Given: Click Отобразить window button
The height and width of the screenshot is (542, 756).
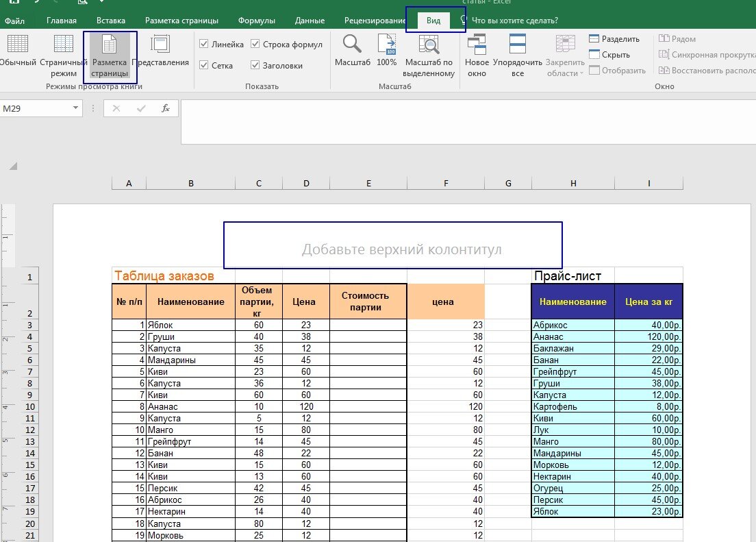Looking at the screenshot, I should pyautogui.click(x=617, y=71).
